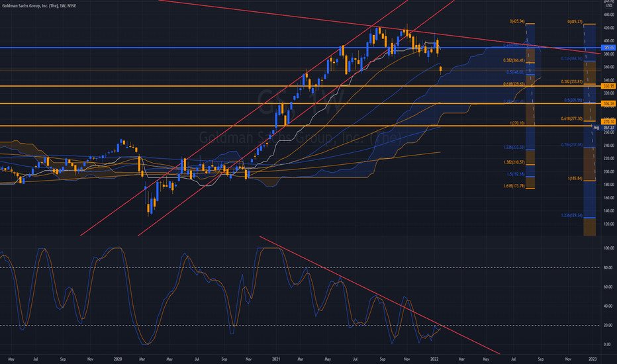Click the 2023 label on time axis
617x364 pixels.
click(593, 359)
